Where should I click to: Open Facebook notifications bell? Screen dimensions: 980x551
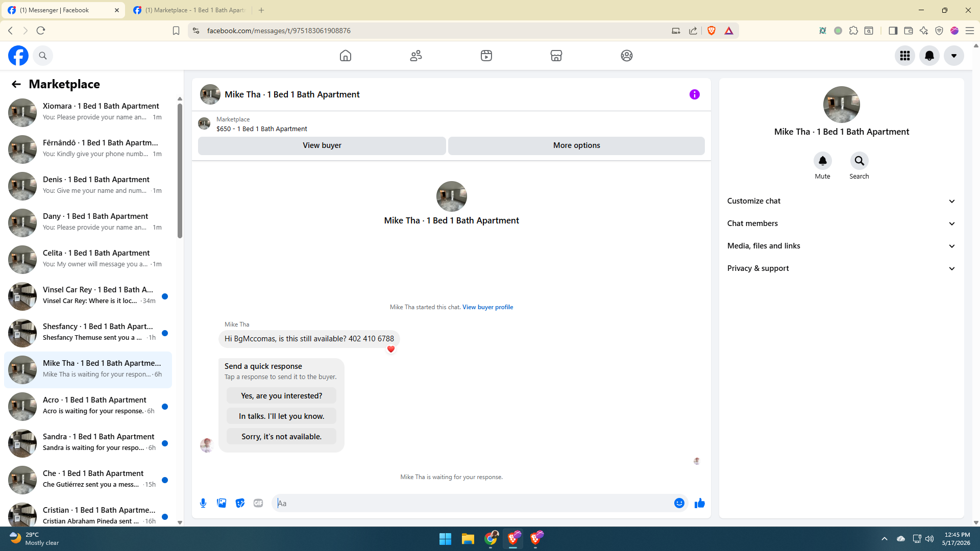[929, 56]
